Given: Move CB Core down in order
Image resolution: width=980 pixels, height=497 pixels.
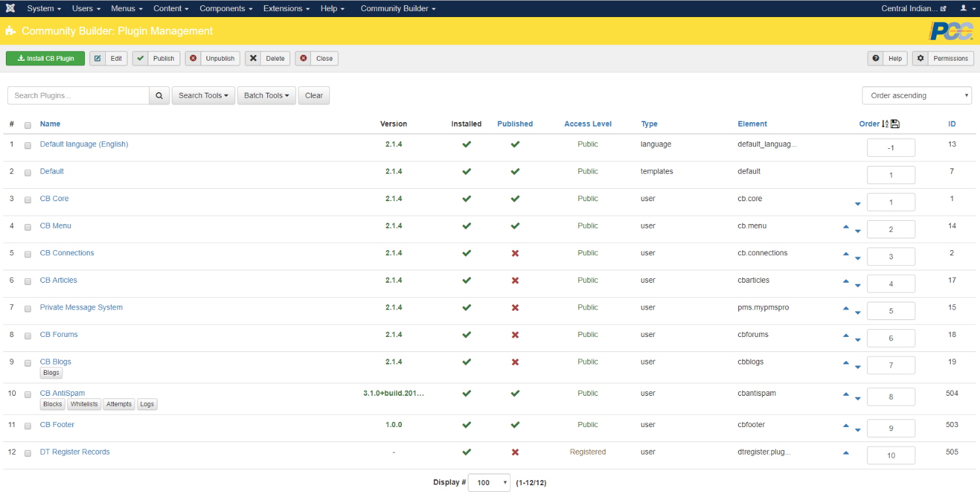Looking at the screenshot, I should tap(858, 204).
